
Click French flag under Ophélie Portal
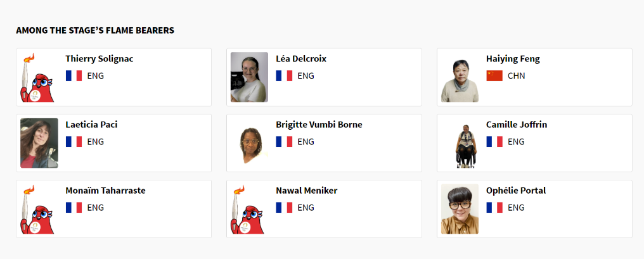click(x=494, y=208)
